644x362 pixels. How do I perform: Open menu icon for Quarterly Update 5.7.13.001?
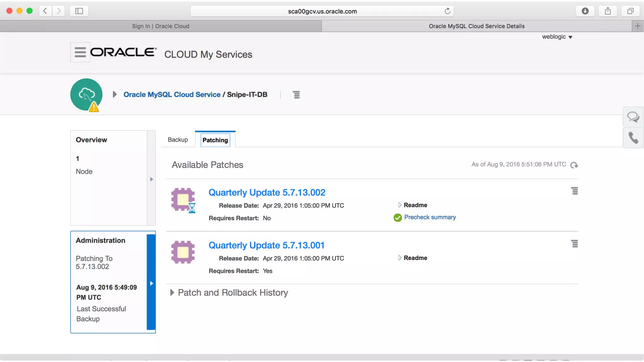[575, 244]
